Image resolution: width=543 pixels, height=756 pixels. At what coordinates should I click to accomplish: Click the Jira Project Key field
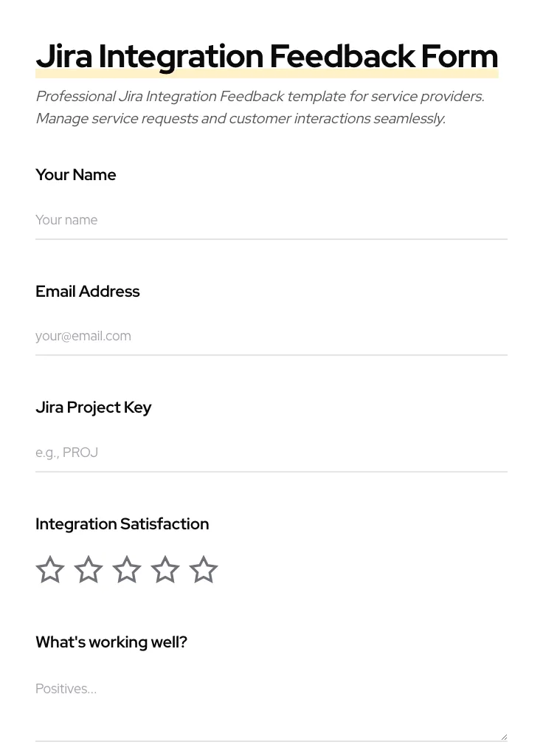click(x=271, y=453)
